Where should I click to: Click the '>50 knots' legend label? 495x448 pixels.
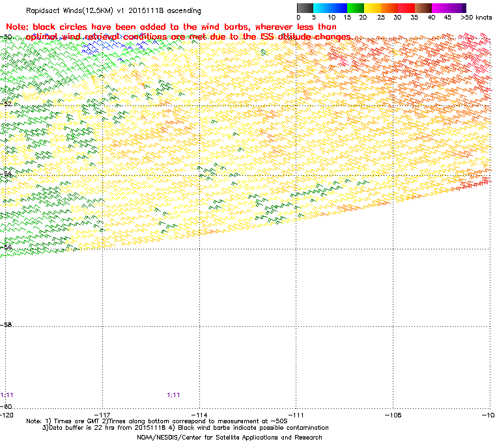point(476,18)
